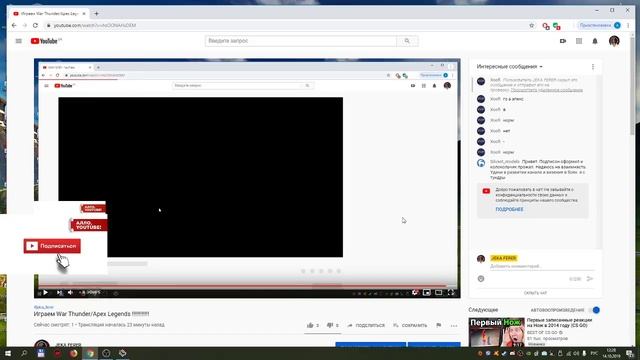Open the taskbar notification center icon
Screen dimensions: 640x360
coord(630,353)
